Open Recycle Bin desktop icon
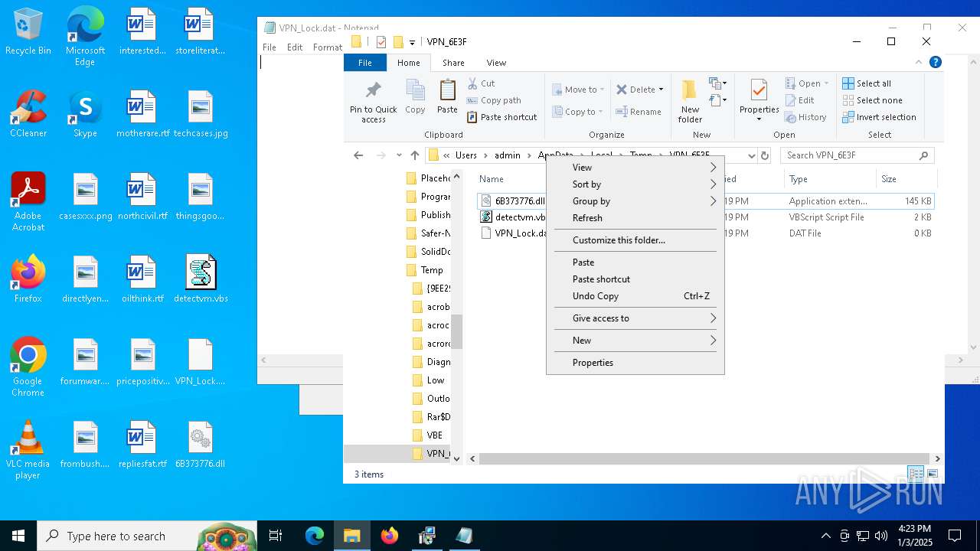 pos(28,32)
